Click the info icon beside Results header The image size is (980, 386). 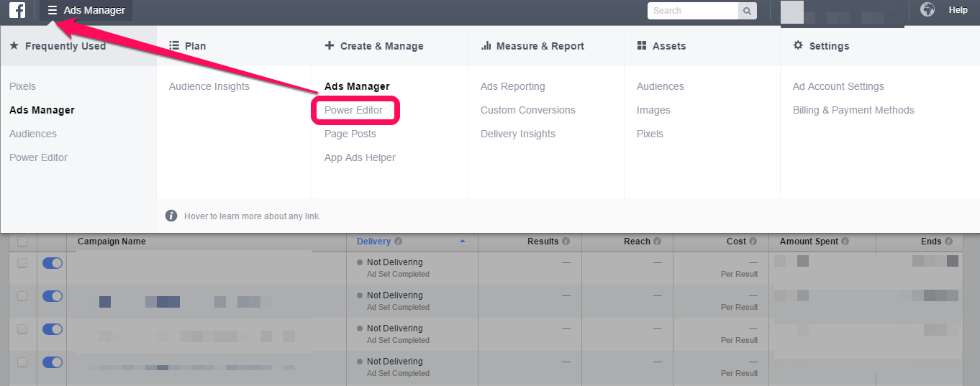[566, 242]
